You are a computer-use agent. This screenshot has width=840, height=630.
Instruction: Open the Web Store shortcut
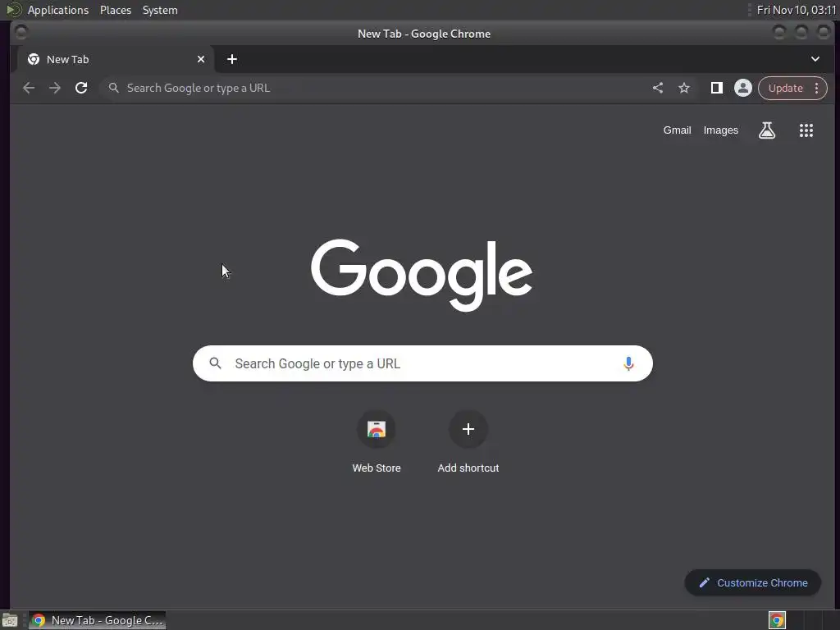[x=377, y=442]
